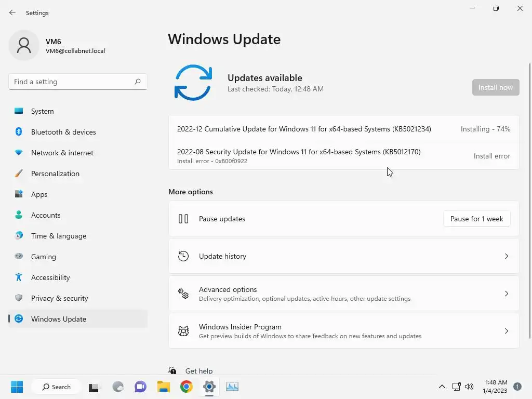Image resolution: width=532 pixels, height=399 pixels.
Task: Select the Apps icon in sidebar
Action: 19,194
